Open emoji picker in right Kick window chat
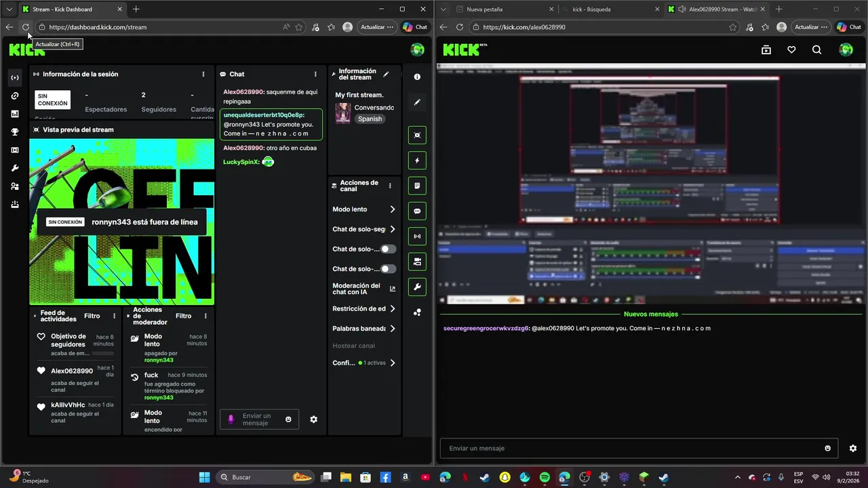This screenshot has width=868, height=488. tap(827, 448)
